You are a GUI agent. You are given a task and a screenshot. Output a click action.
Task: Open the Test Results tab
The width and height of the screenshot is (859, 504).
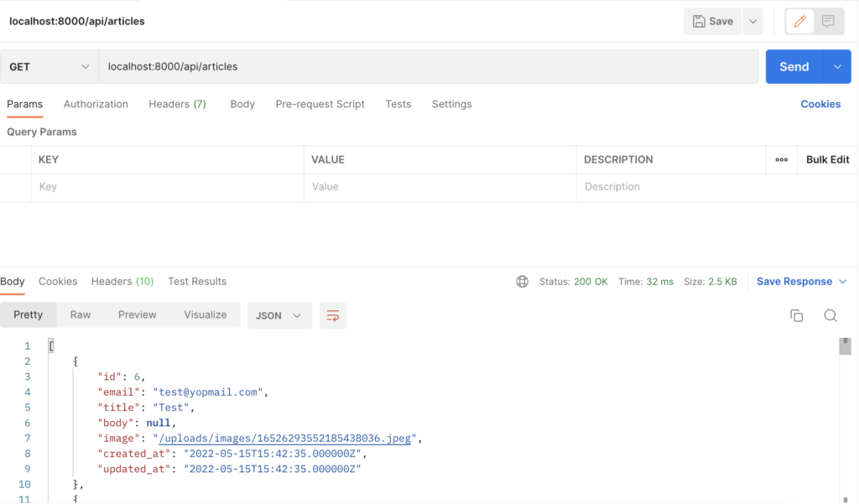point(197,282)
